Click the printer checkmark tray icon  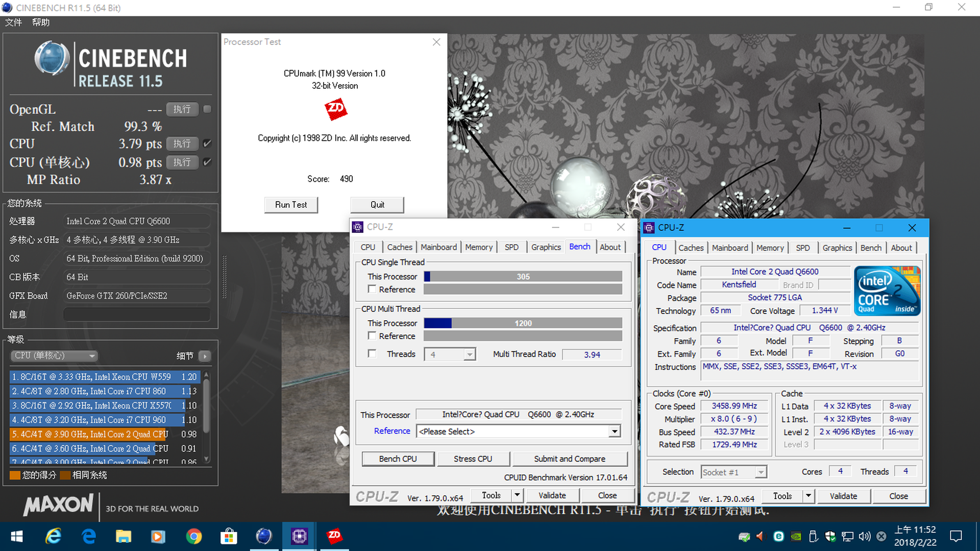coord(744,537)
